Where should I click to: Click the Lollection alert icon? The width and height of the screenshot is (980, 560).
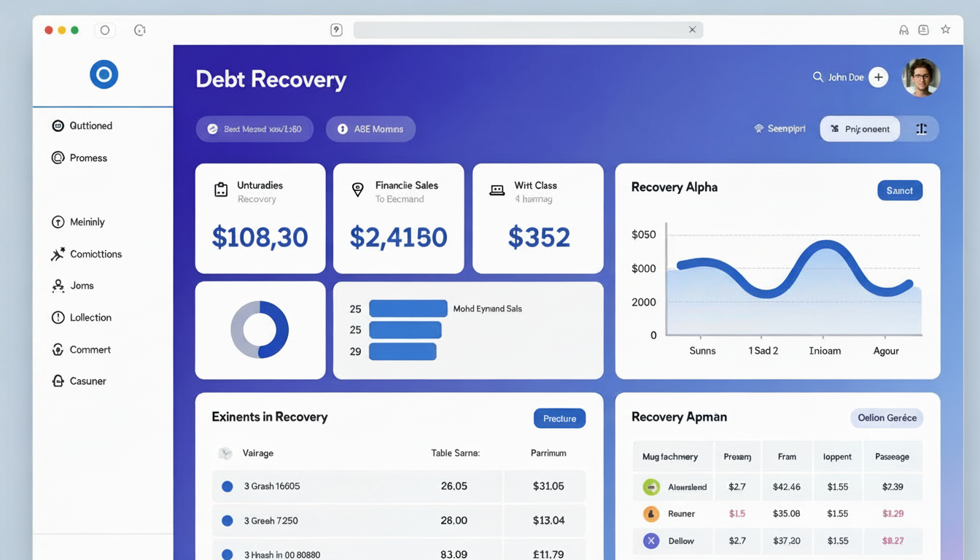pos(58,317)
